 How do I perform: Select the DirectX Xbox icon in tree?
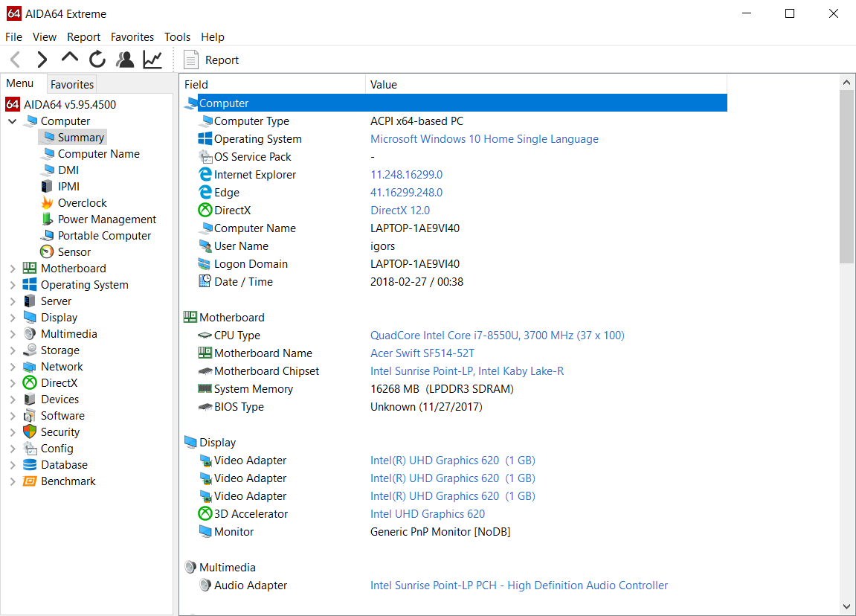[x=30, y=383]
